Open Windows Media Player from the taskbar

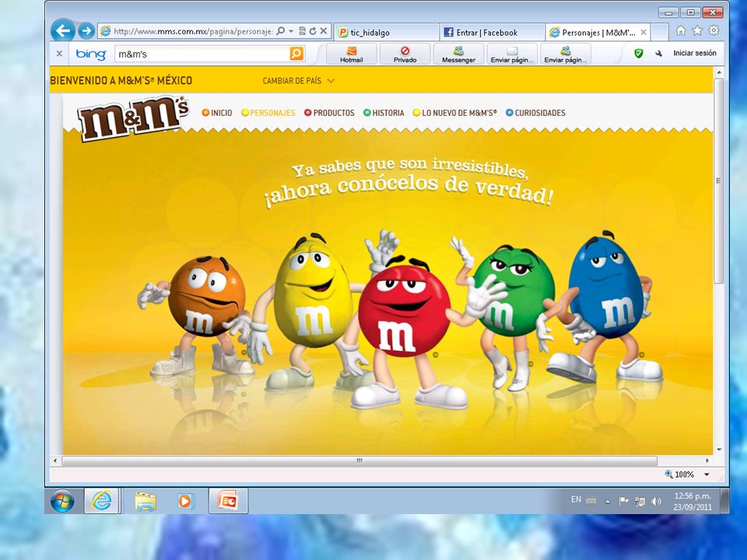pyautogui.click(x=185, y=502)
